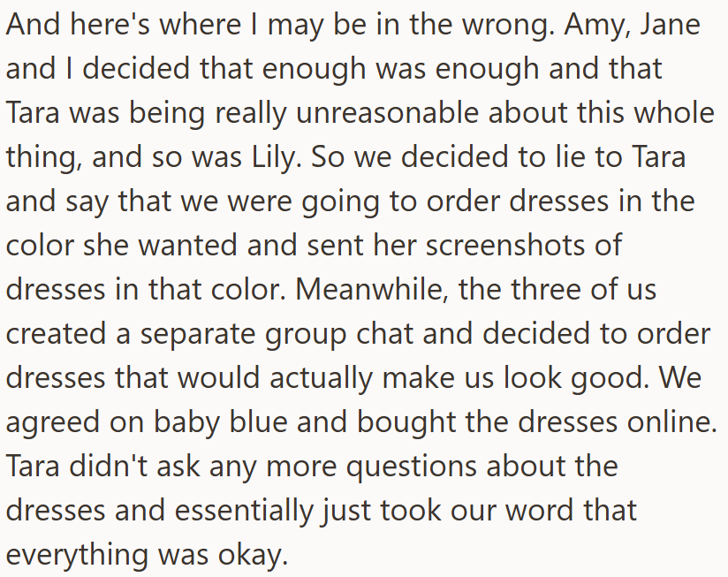This screenshot has width=728, height=577.
Task: Click the word "Meanwhile" in the text
Action: pyautogui.click(x=369, y=290)
